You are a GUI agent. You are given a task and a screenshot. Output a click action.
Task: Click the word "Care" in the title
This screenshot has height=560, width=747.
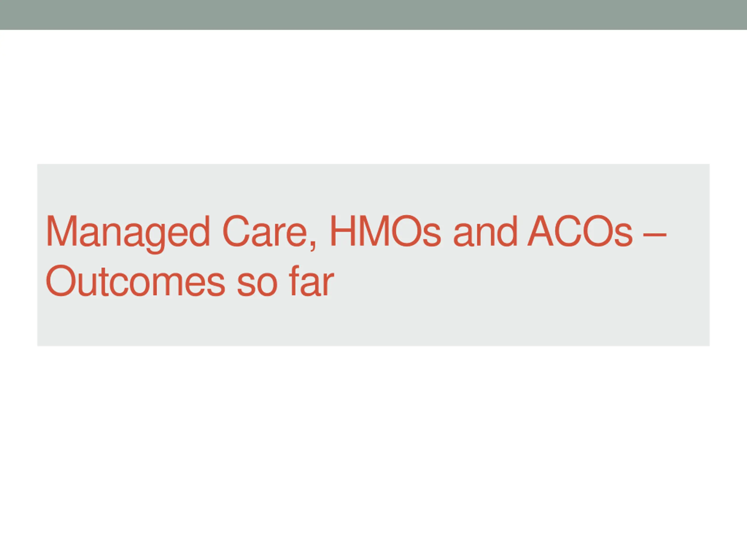[x=264, y=232]
